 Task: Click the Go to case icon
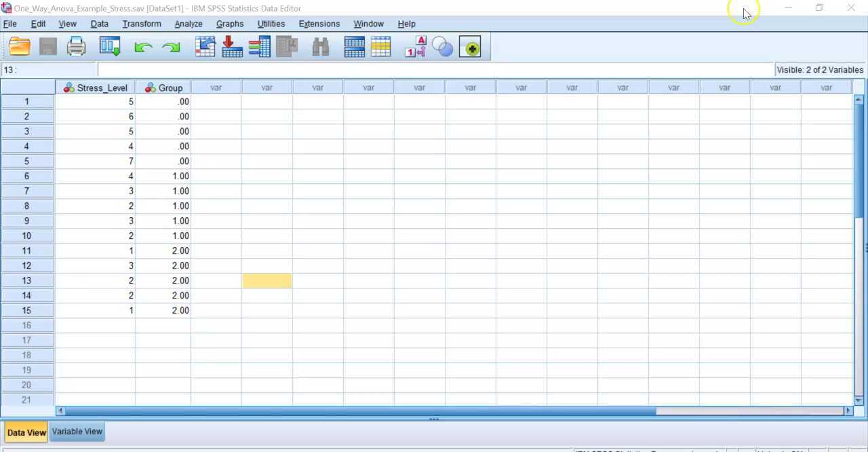tap(205, 46)
